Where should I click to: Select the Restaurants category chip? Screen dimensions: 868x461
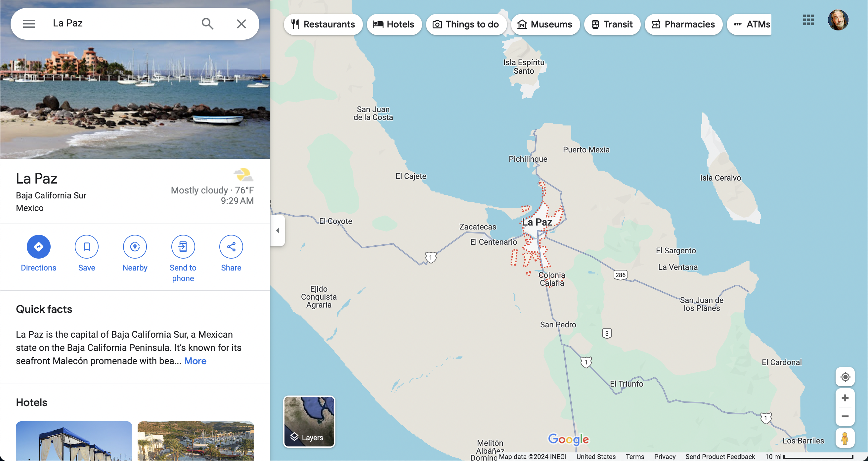[x=323, y=24]
